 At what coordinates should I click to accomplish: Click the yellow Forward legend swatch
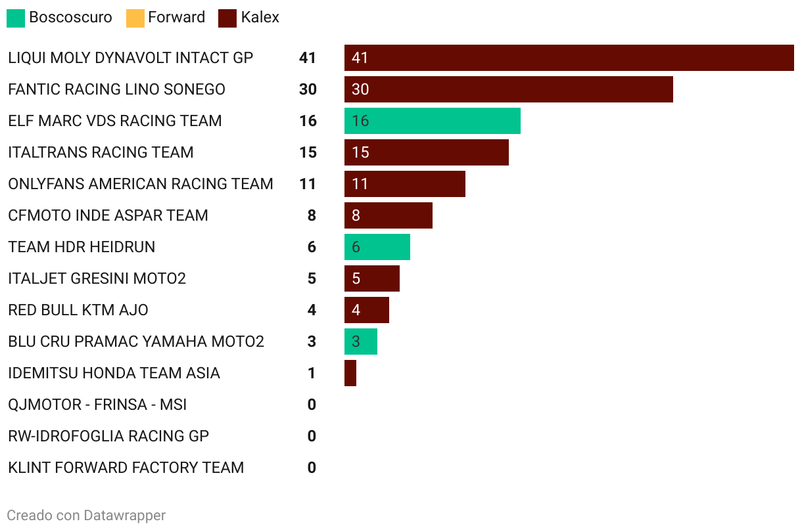(135, 18)
